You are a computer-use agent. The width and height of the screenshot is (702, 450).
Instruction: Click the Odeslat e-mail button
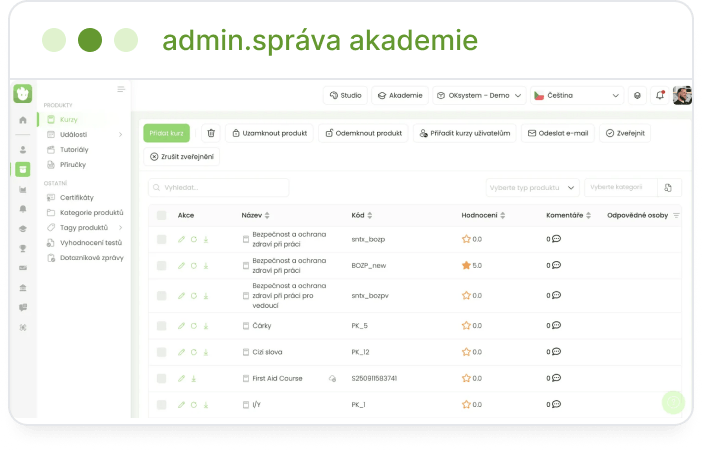click(x=558, y=133)
